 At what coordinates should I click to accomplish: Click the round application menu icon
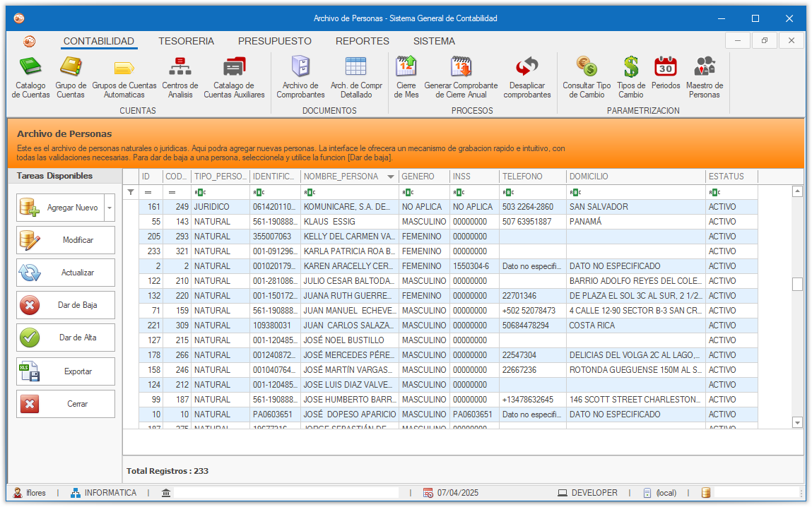pos(30,42)
